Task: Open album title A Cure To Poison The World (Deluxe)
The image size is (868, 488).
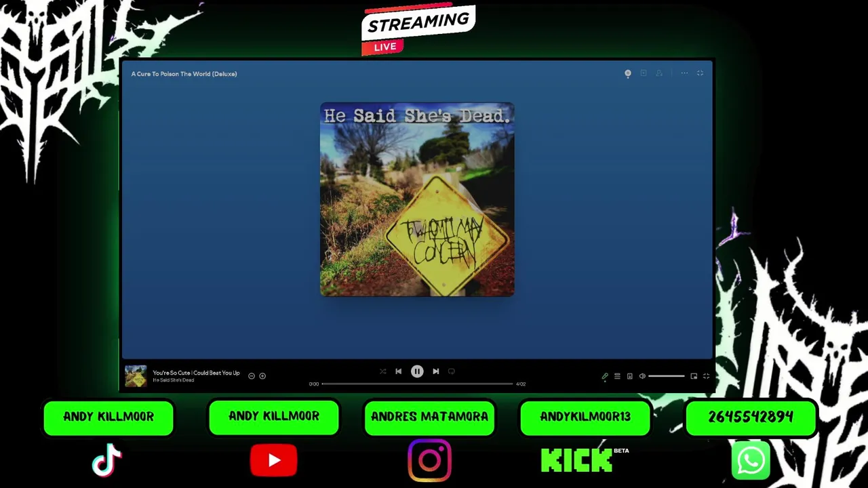Action: (x=184, y=74)
